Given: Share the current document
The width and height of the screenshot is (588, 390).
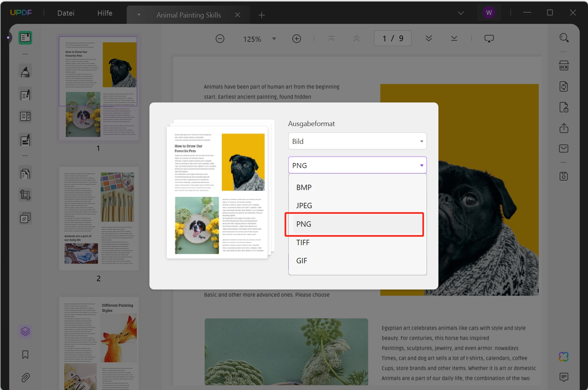Looking at the screenshot, I should [564, 128].
